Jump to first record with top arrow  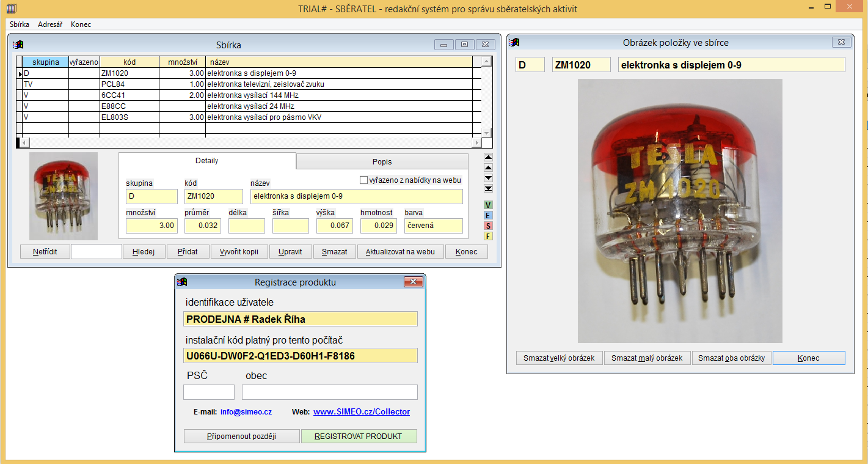(x=488, y=157)
